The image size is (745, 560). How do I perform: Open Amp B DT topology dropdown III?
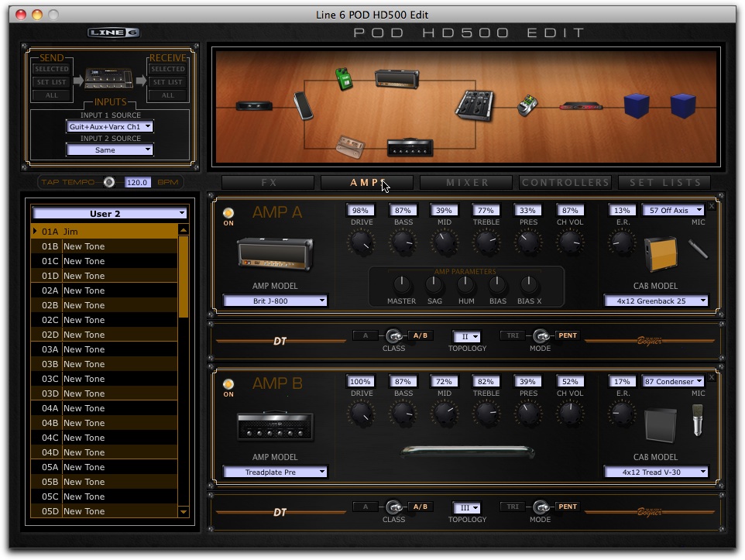[x=467, y=507]
